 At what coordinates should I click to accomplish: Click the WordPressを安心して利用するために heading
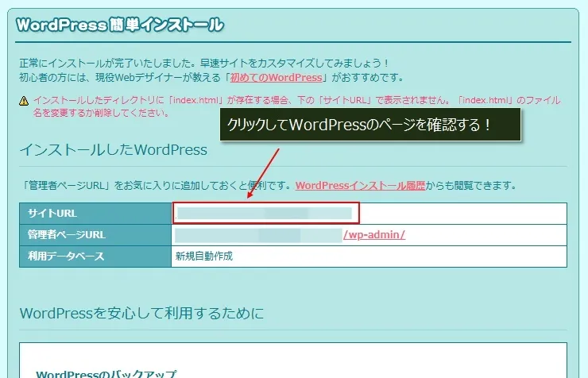point(141,313)
